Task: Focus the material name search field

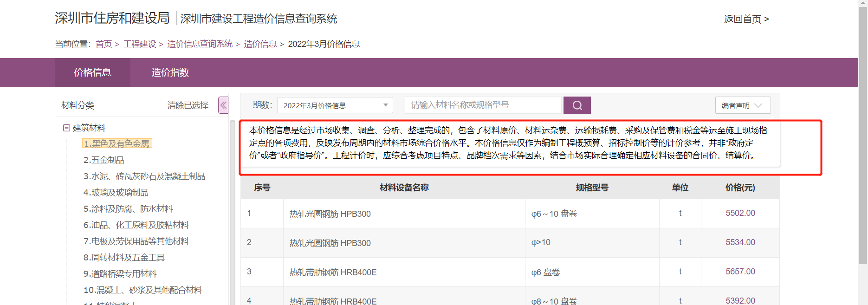Action: 483,105
